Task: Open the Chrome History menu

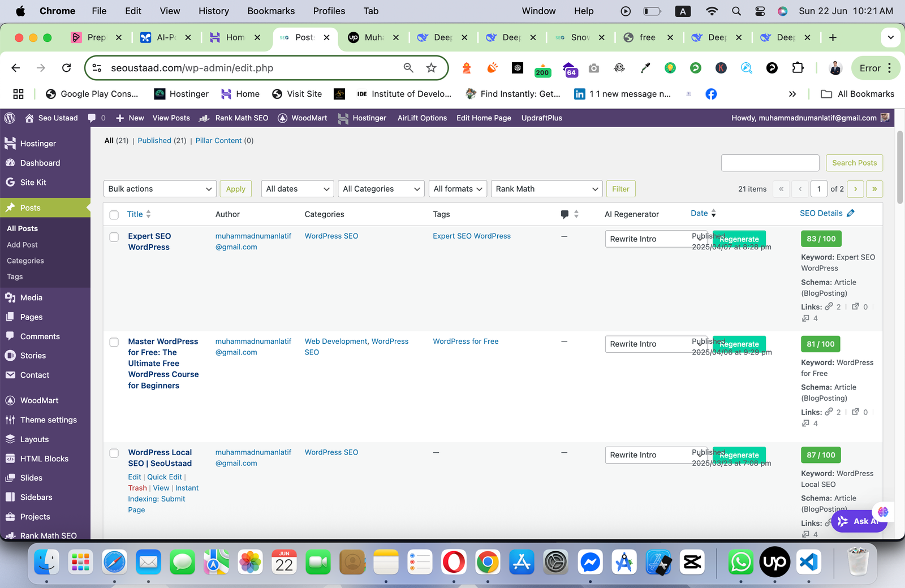Action: [x=214, y=11]
